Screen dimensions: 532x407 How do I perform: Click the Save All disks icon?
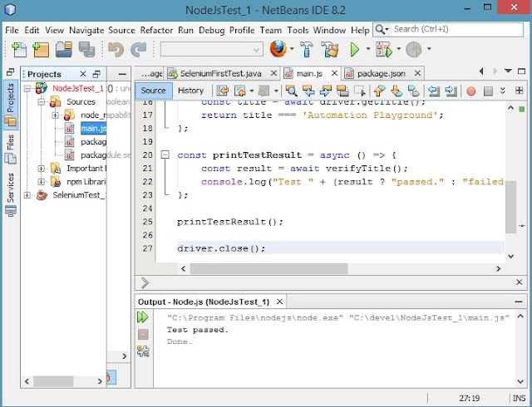86,50
